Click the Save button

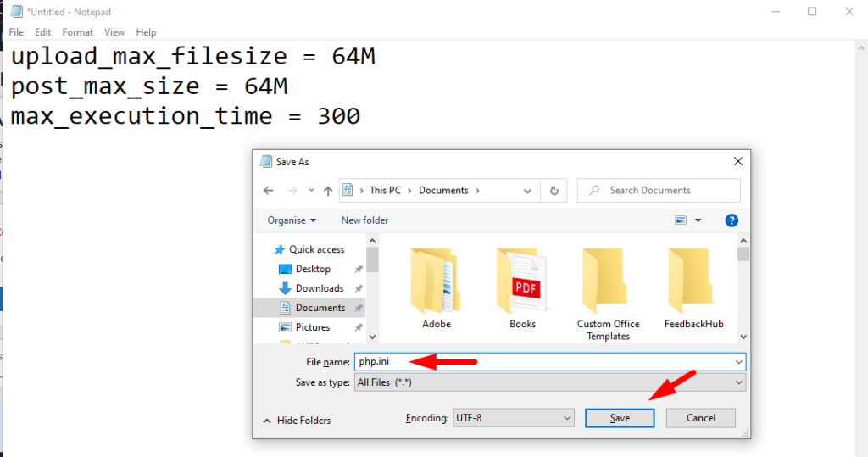point(620,418)
